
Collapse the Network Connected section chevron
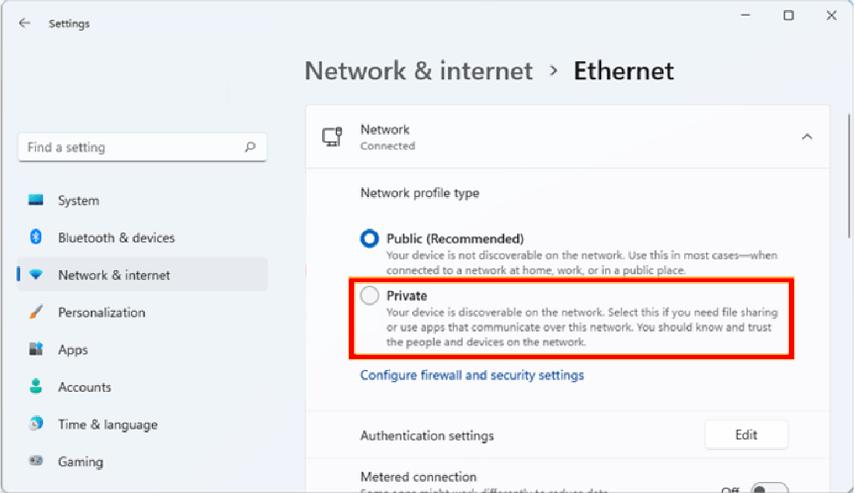(x=807, y=137)
